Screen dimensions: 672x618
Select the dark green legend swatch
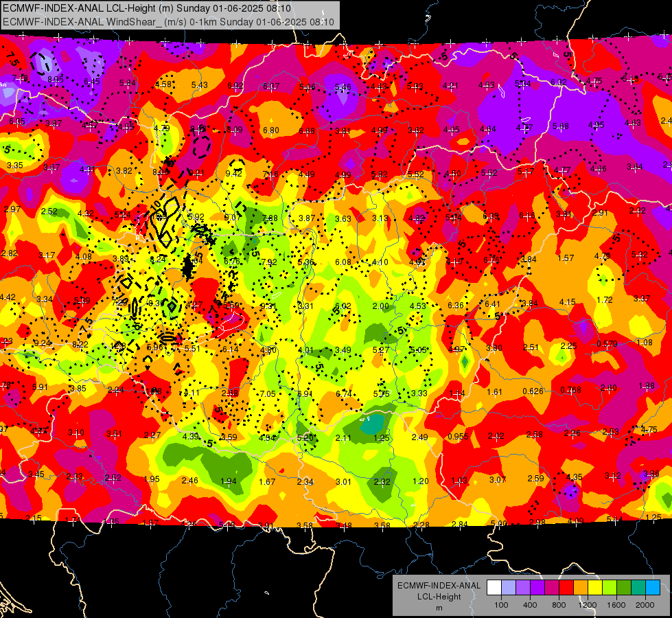click(x=624, y=588)
